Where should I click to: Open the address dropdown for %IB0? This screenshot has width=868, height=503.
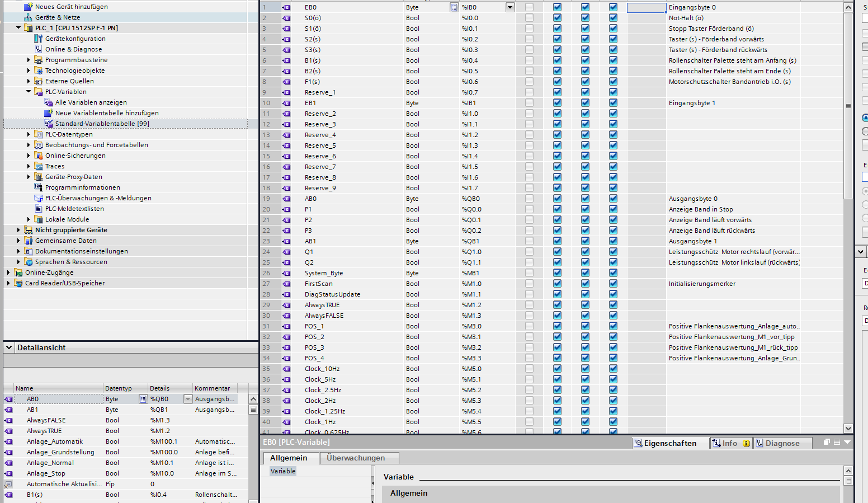(x=510, y=7)
